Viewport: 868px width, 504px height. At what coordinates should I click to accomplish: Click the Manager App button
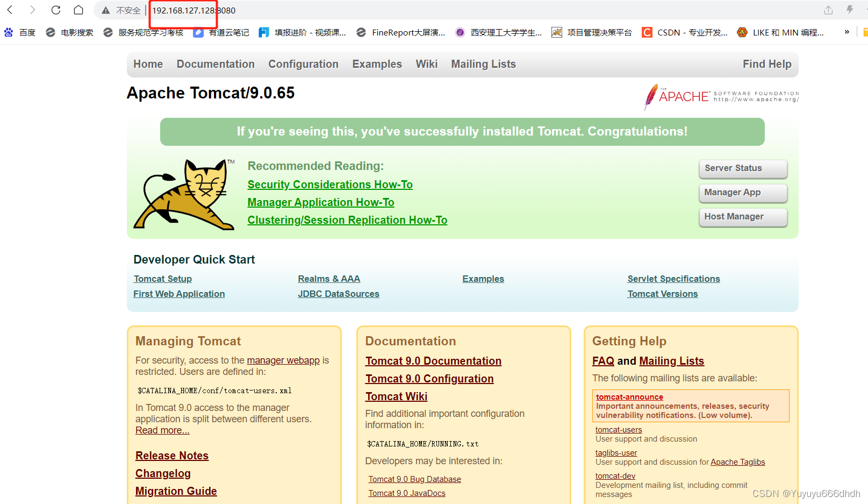(x=743, y=193)
